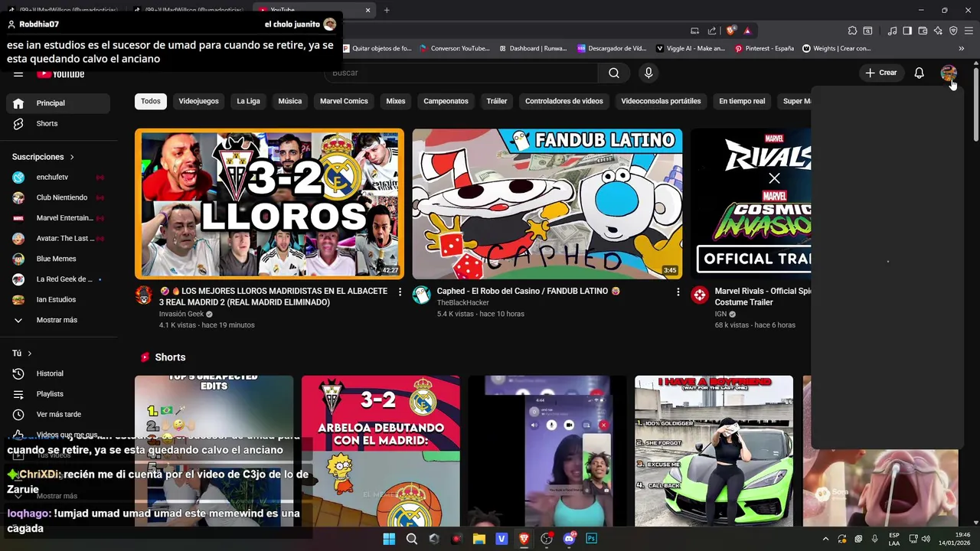Open TheBlackHacker channel link

pos(463,303)
